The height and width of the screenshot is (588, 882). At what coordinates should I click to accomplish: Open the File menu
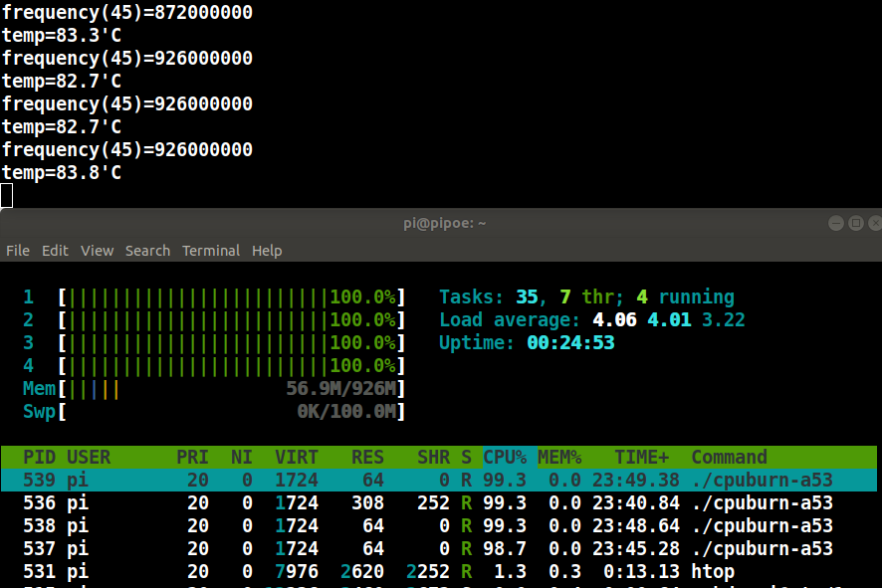(x=17, y=251)
